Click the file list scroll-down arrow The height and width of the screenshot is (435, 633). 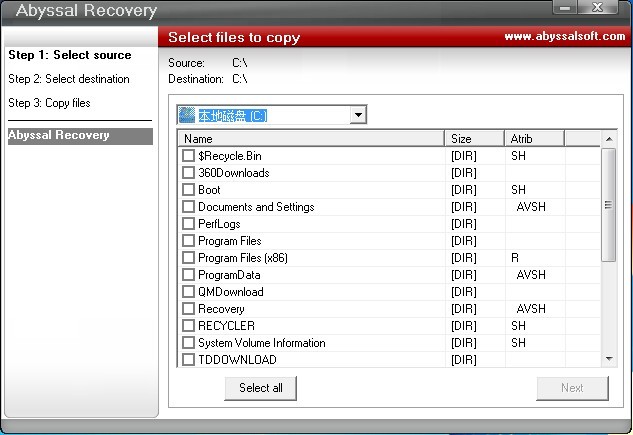point(609,359)
